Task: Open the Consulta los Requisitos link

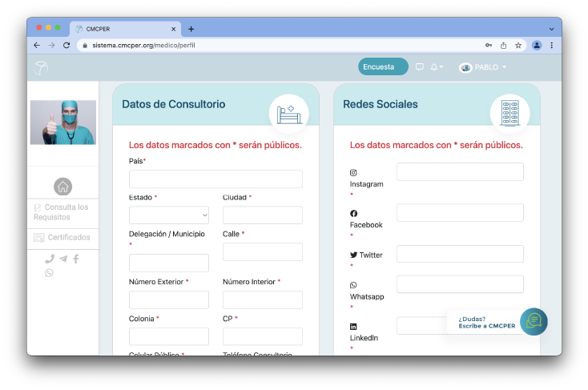Action: pos(62,212)
